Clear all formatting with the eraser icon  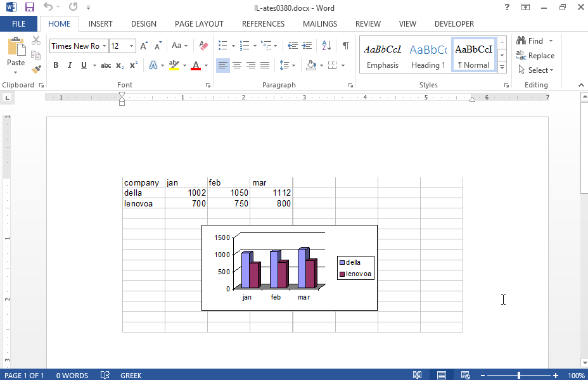click(203, 46)
